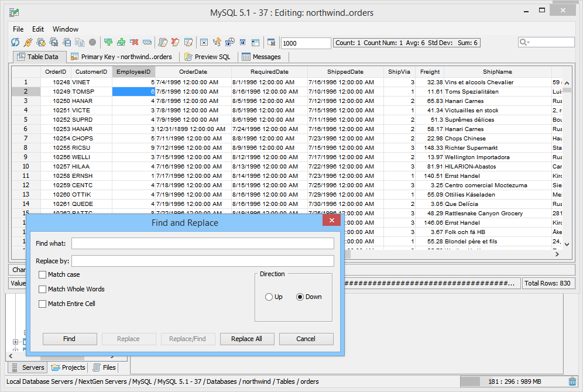Select row header number 10
The height and width of the screenshot is (392, 583).
pyautogui.click(x=26, y=167)
